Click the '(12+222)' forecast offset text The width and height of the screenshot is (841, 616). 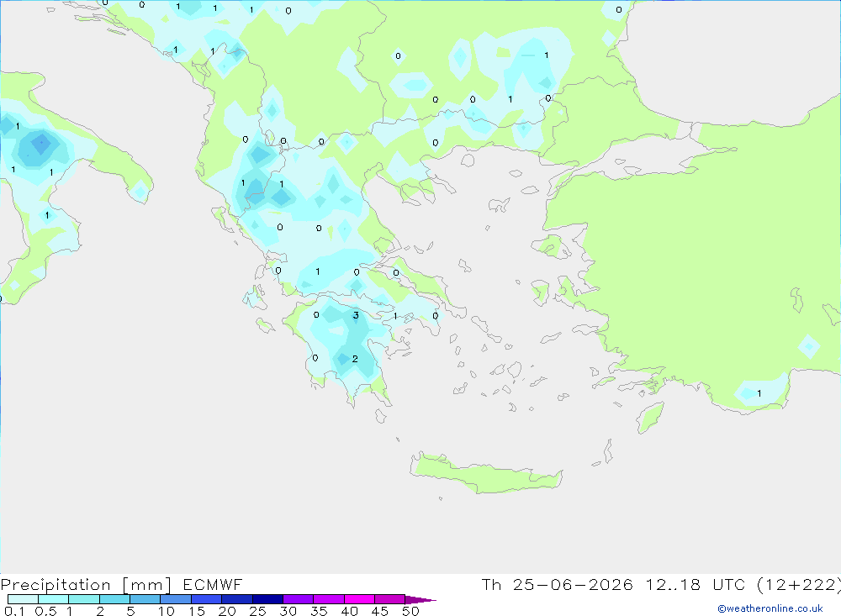pyautogui.click(x=799, y=585)
